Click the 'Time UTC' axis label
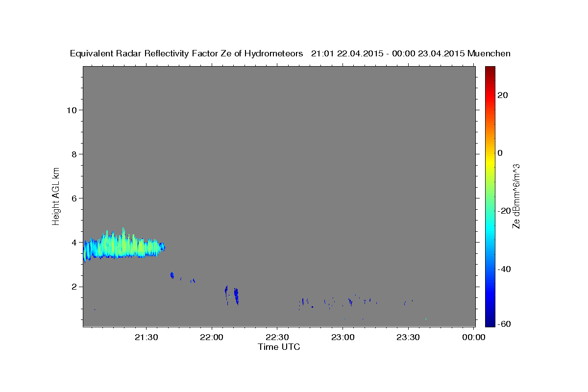The height and width of the screenshot is (392, 588). (x=279, y=347)
